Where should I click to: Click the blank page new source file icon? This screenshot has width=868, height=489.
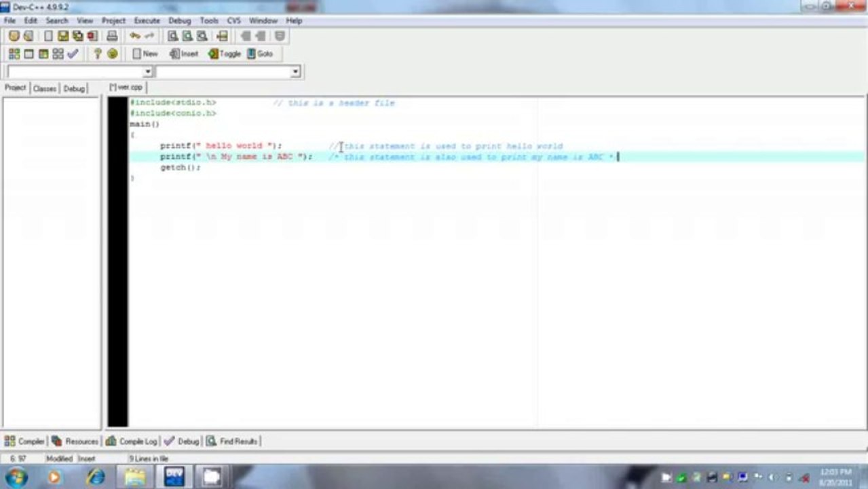point(48,36)
